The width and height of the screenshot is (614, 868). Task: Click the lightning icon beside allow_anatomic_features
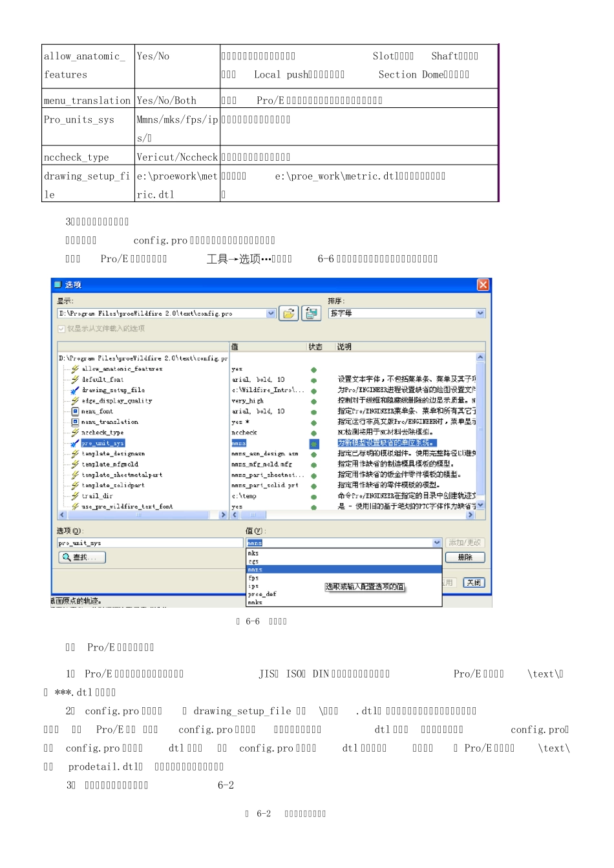tap(75, 369)
